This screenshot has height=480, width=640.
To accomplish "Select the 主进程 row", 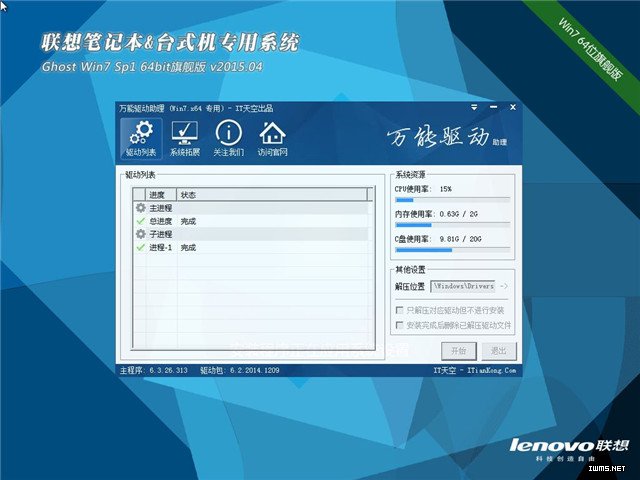I will pyautogui.click(x=251, y=208).
